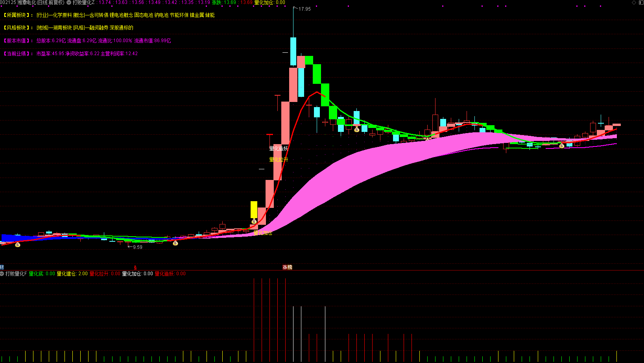Click the stock title 002125 湘潭电化
This screenshot has width=644, height=363.
tap(32, 2)
